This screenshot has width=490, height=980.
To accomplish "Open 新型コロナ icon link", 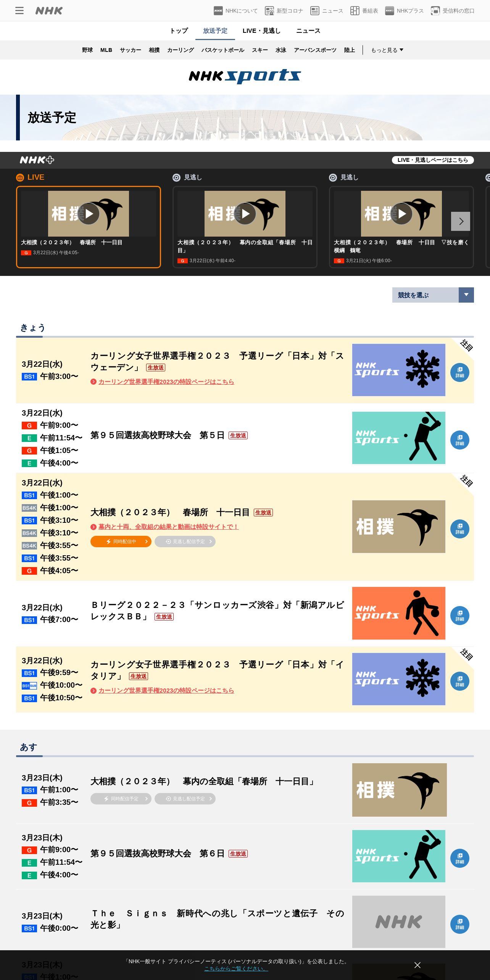I will coord(284,11).
